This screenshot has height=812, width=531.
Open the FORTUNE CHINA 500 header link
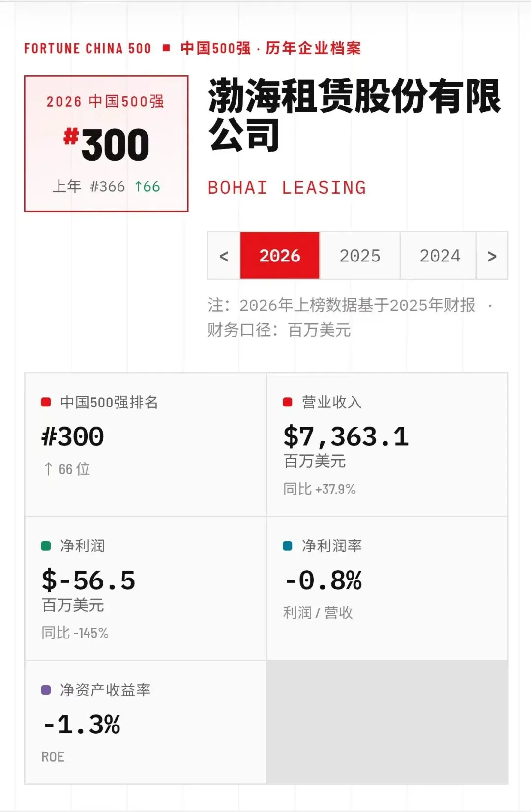coord(88,48)
